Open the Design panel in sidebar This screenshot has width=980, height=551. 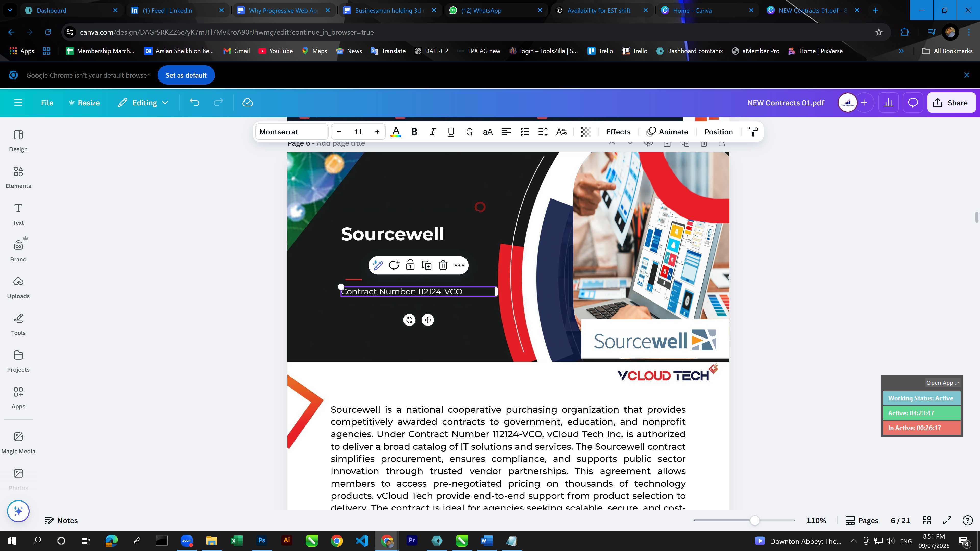click(18, 141)
